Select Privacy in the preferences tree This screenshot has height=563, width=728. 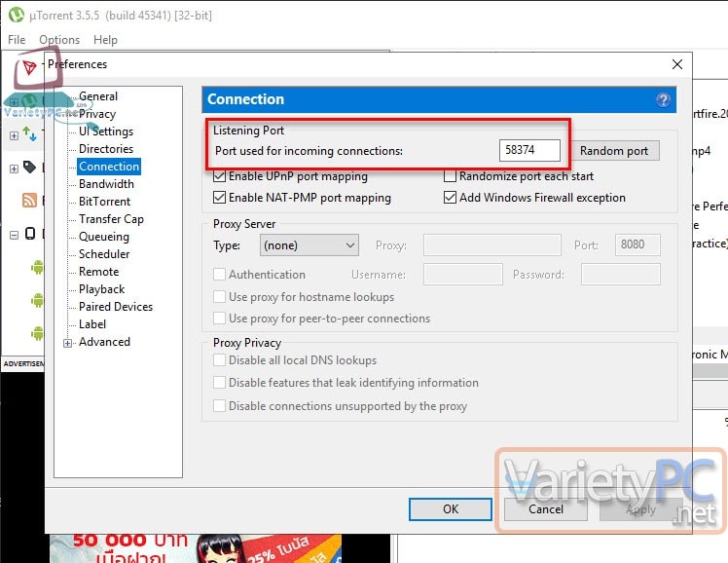tap(97, 114)
